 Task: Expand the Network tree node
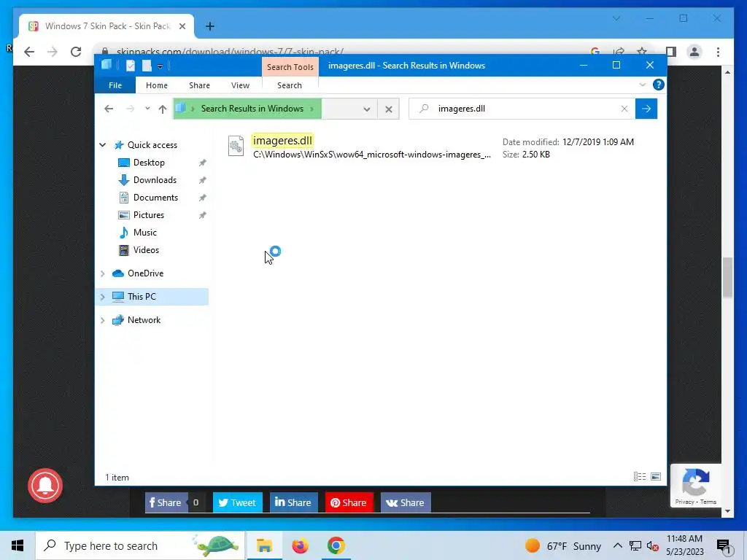tap(102, 320)
